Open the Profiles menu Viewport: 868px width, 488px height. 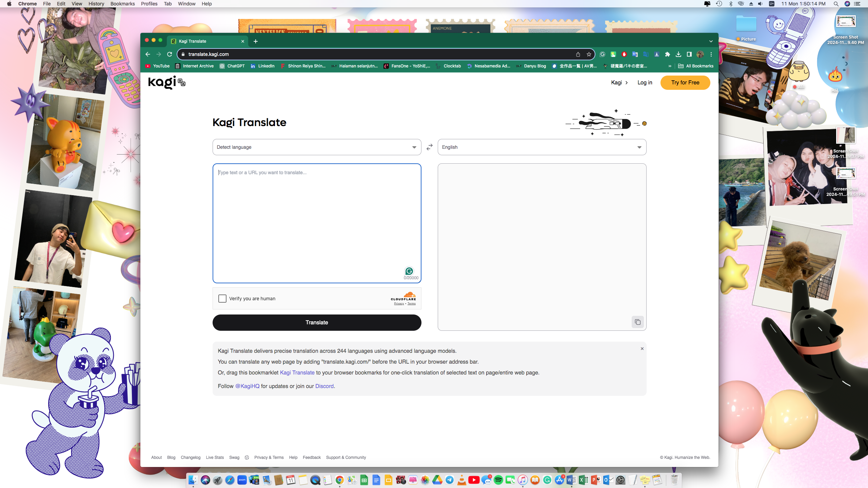pyautogui.click(x=149, y=4)
